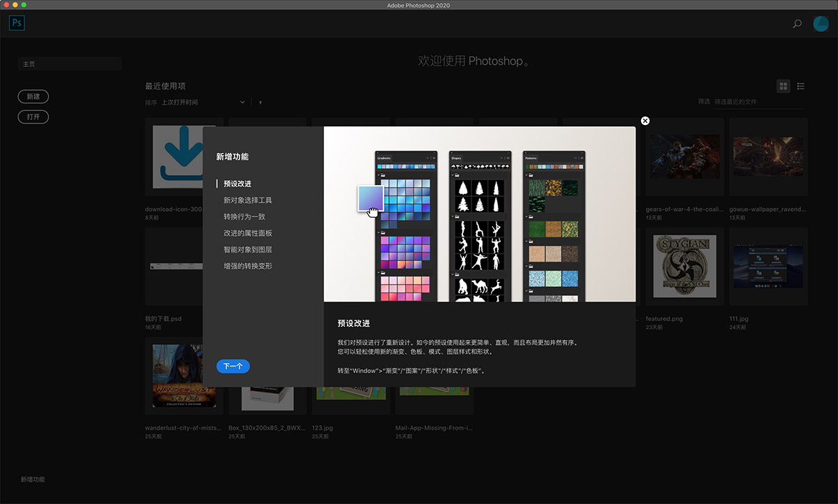Open 111.jpg thumbnail
Viewport: 838px width, 504px height.
coord(768,267)
